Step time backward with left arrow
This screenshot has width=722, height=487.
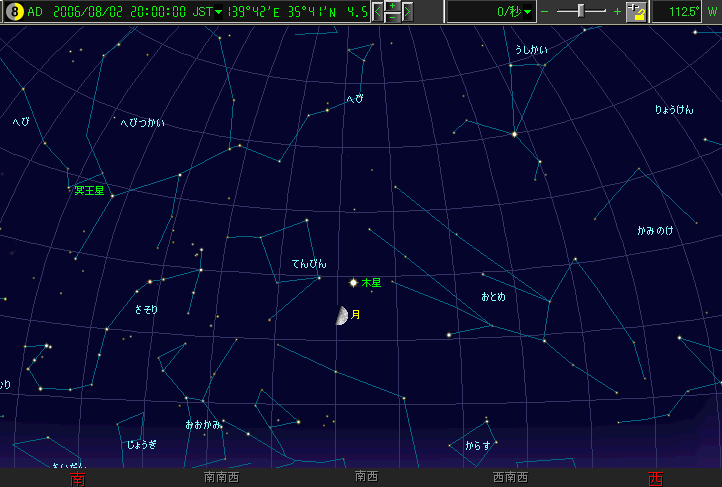[378, 12]
